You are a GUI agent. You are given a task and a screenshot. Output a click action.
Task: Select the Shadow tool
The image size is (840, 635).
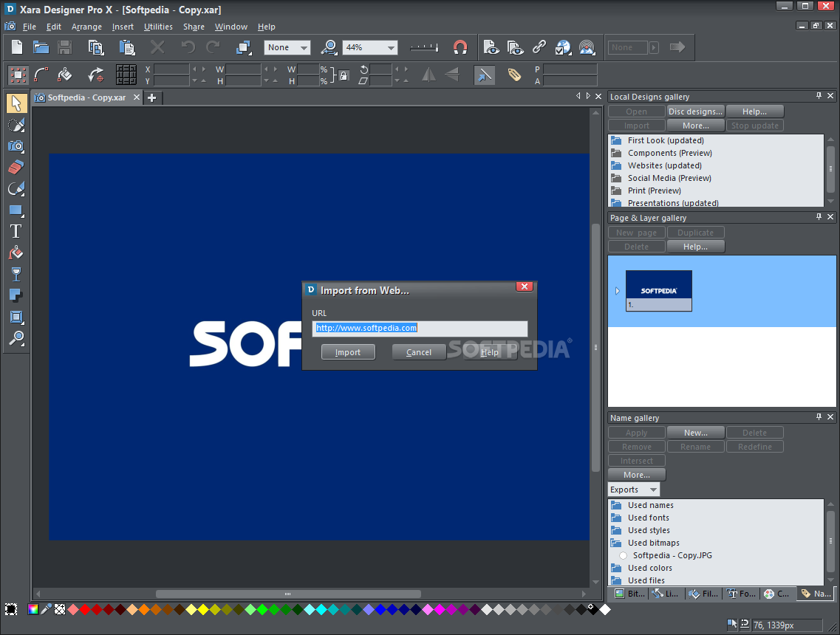click(16, 295)
